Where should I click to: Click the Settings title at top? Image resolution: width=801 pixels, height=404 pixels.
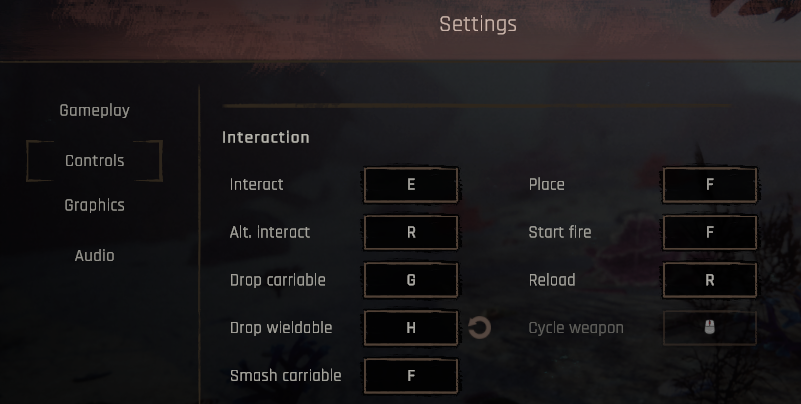pyautogui.click(x=478, y=24)
